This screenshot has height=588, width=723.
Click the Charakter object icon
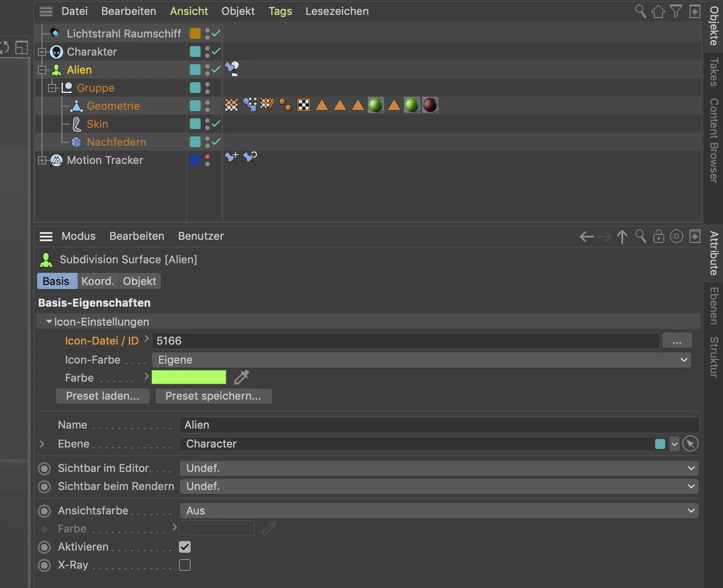(x=56, y=52)
